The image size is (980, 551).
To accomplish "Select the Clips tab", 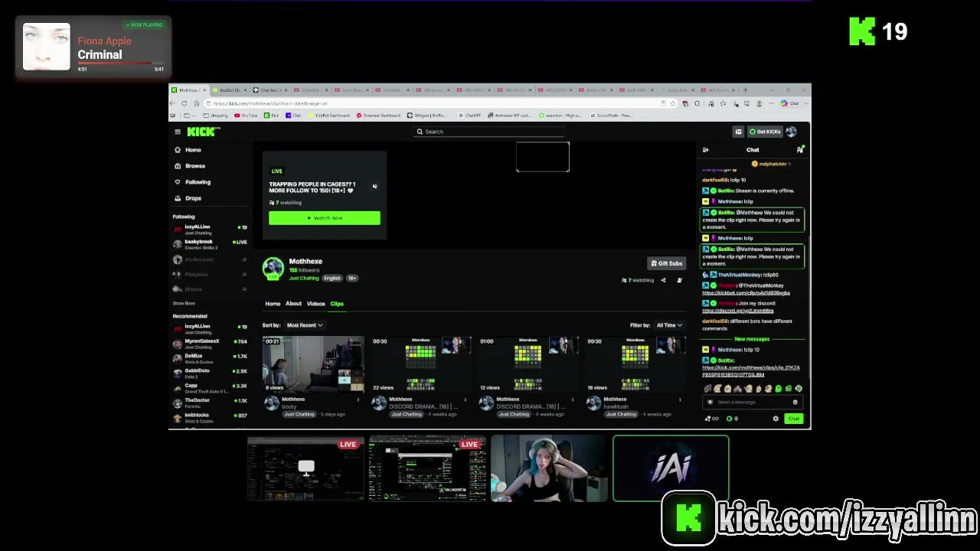I will click(337, 304).
